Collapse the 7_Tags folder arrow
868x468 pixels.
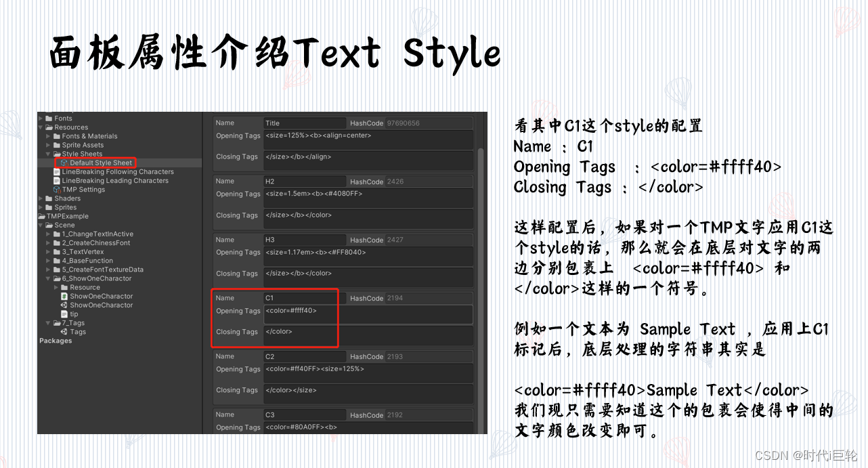49,323
